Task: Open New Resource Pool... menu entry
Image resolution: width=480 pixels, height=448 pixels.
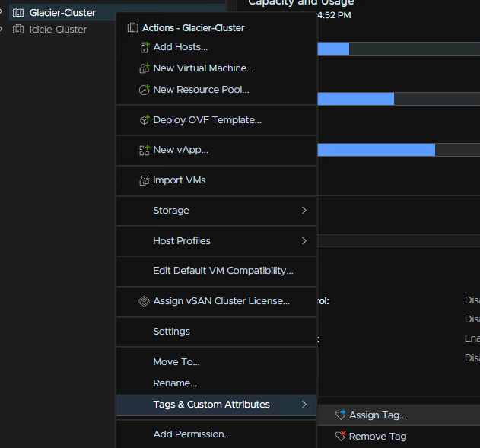Action: [x=217, y=90]
